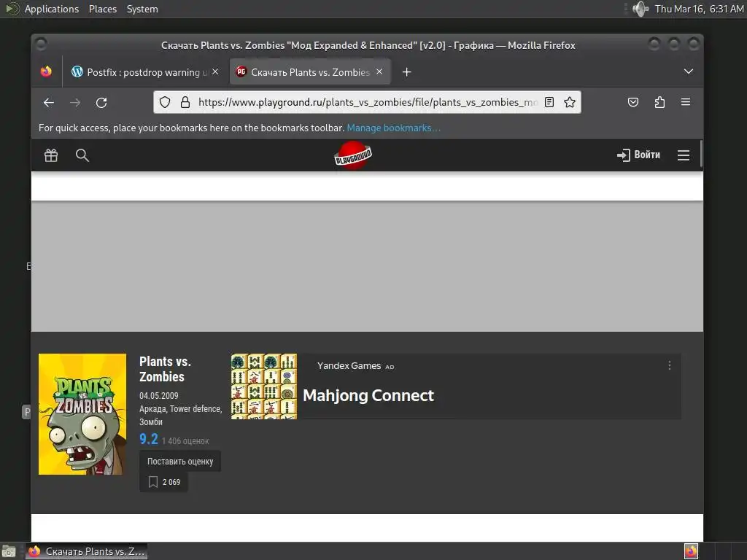Open Plants vs. Zombies game title link
The width and height of the screenshot is (747, 560).
pyautogui.click(x=165, y=369)
